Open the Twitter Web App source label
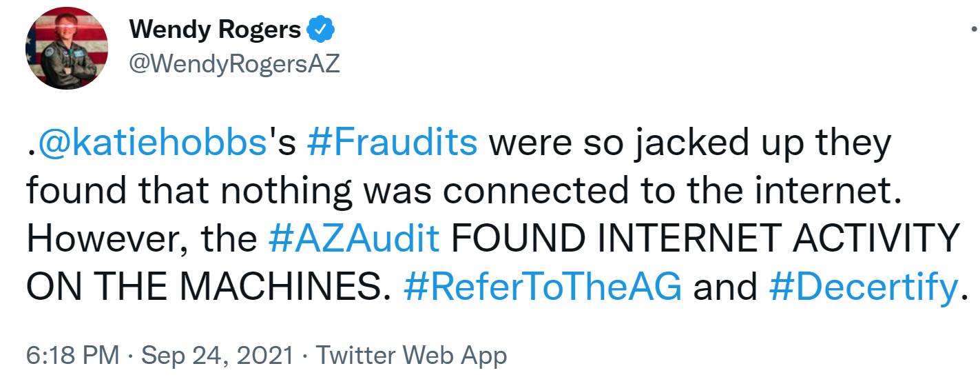 tap(411, 356)
